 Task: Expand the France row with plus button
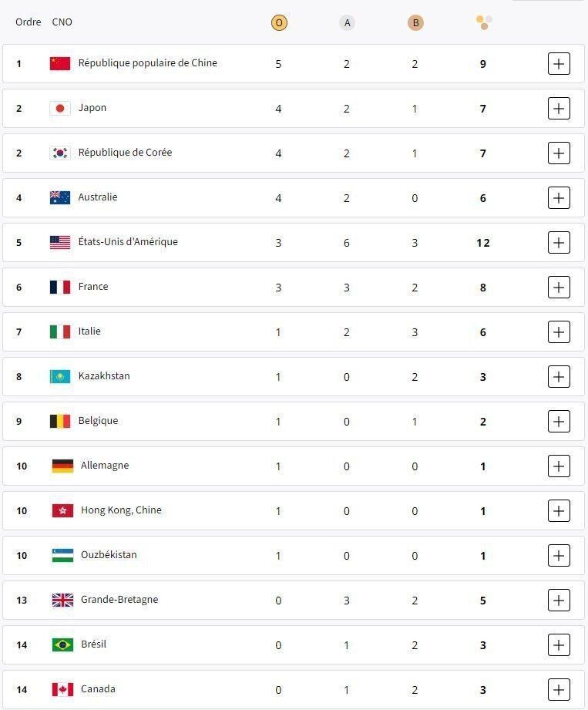click(x=559, y=287)
